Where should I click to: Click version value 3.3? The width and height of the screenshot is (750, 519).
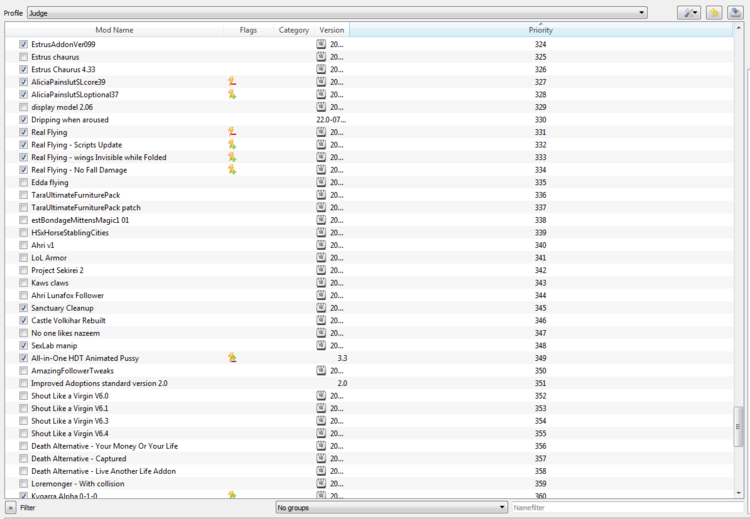(342, 358)
